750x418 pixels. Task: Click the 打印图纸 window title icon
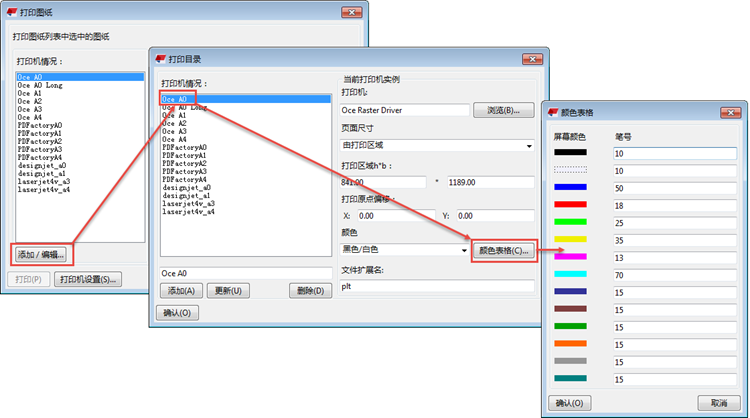pyautogui.click(x=11, y=12)
